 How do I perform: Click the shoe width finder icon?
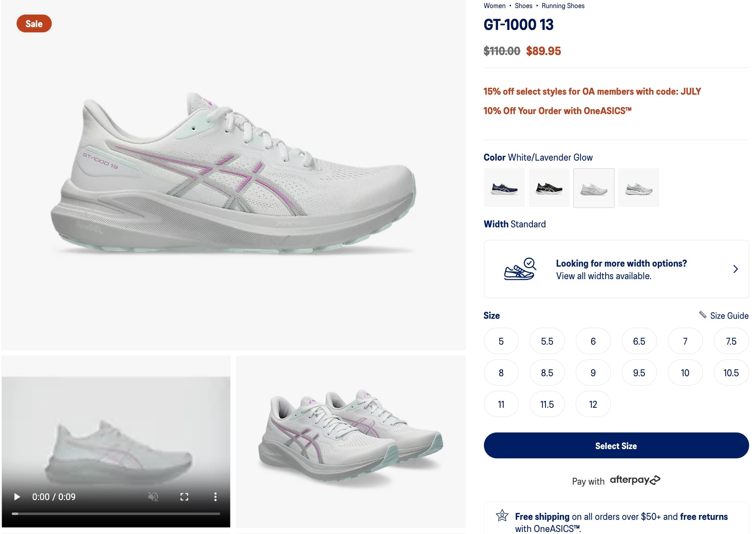[520, 269]
